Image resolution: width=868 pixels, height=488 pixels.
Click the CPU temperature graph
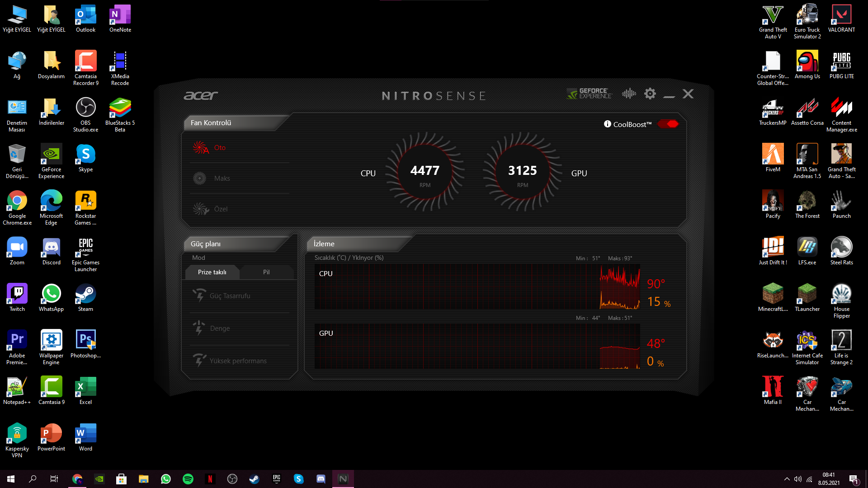(477, 287)
